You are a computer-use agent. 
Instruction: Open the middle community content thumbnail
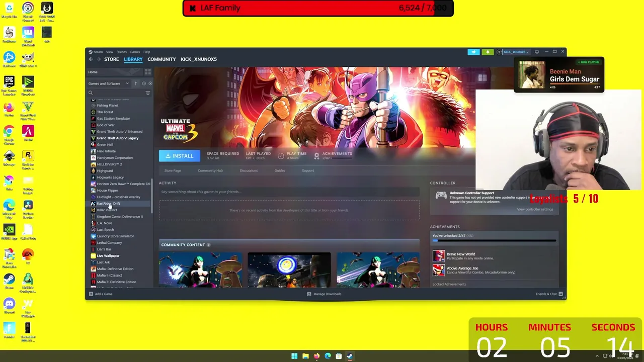click(x=289, y=269)
